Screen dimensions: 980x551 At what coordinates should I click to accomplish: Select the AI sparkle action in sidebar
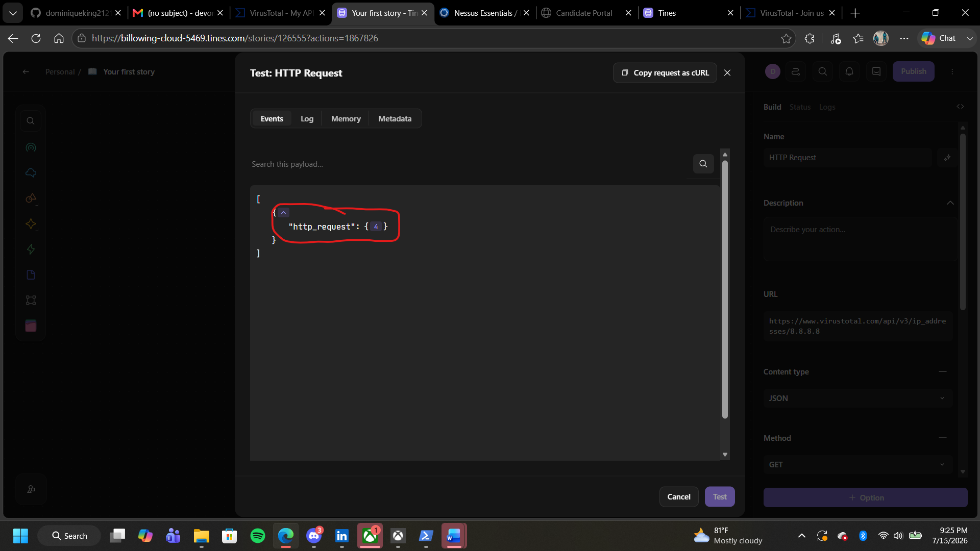click(x=31, y=224)
